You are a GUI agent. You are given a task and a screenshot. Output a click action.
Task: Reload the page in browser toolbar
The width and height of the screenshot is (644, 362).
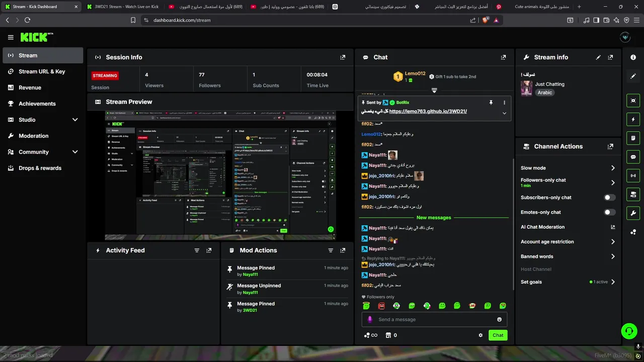(x=27, y=20)
